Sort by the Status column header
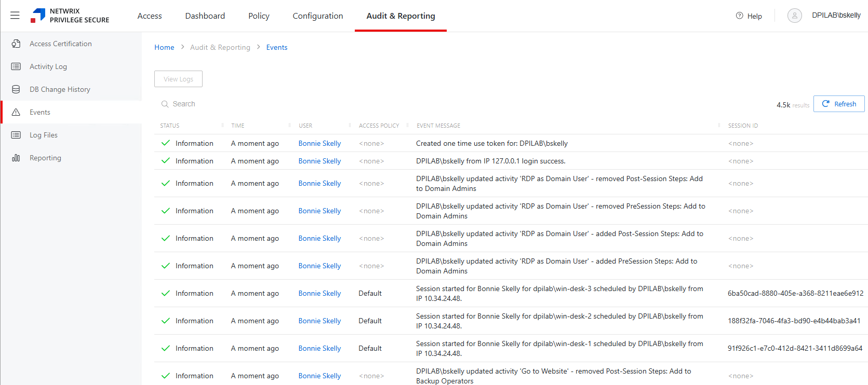Screen dimensions: 868x385 coord(170,126)
